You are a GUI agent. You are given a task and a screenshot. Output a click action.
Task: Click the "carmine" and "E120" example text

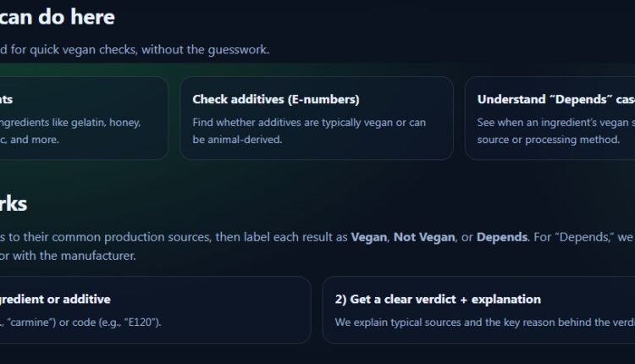point(80,322)
